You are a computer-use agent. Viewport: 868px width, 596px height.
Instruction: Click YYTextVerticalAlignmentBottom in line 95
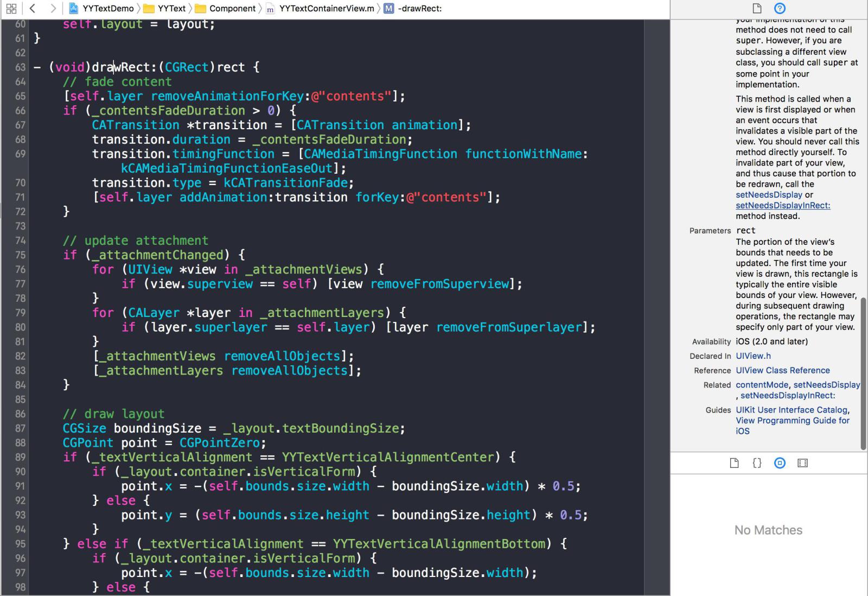[x=439, y=544]
